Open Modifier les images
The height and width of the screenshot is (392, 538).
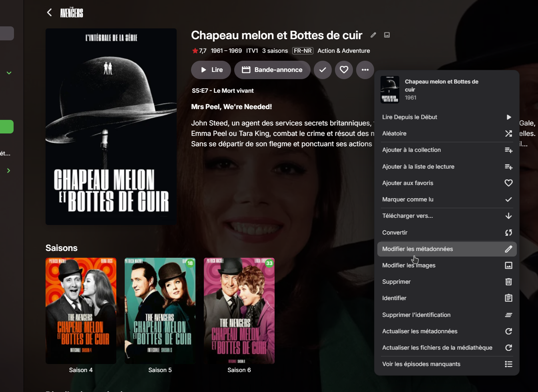pyautogui.click(x=447, y=265)
